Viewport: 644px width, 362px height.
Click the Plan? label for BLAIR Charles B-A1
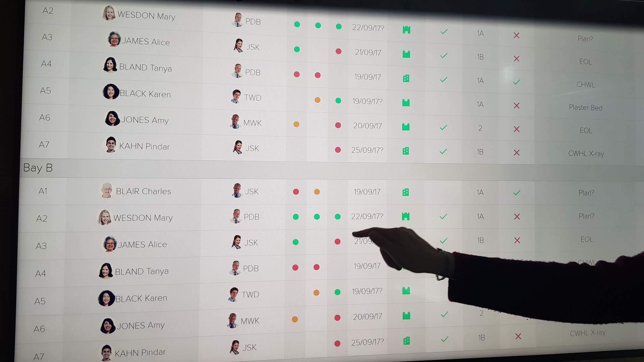586,191
